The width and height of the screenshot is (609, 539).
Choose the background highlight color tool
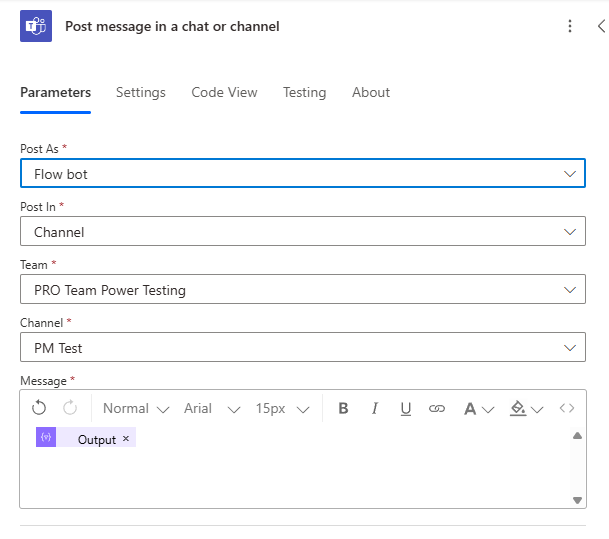(x=518, y=409)
